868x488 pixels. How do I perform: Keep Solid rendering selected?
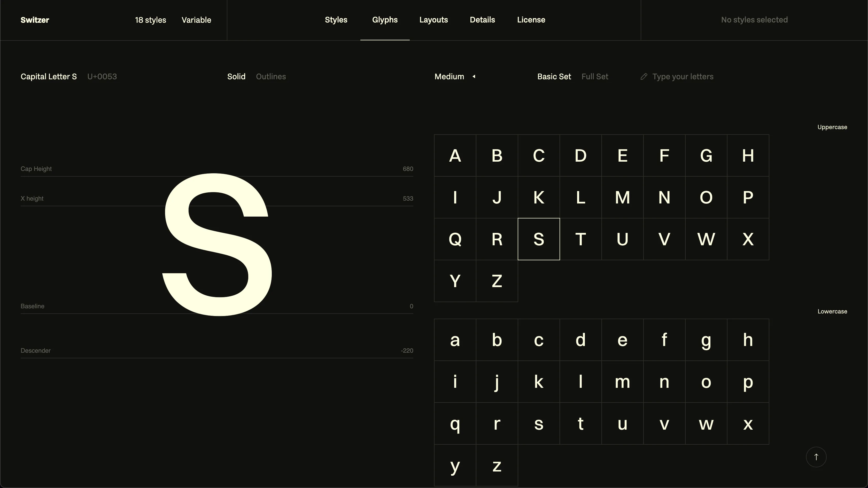click(x=236, y=76)
